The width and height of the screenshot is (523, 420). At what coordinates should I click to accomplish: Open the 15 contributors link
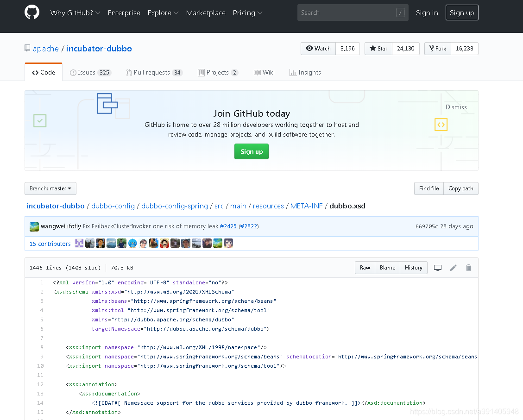pos(50,244)
